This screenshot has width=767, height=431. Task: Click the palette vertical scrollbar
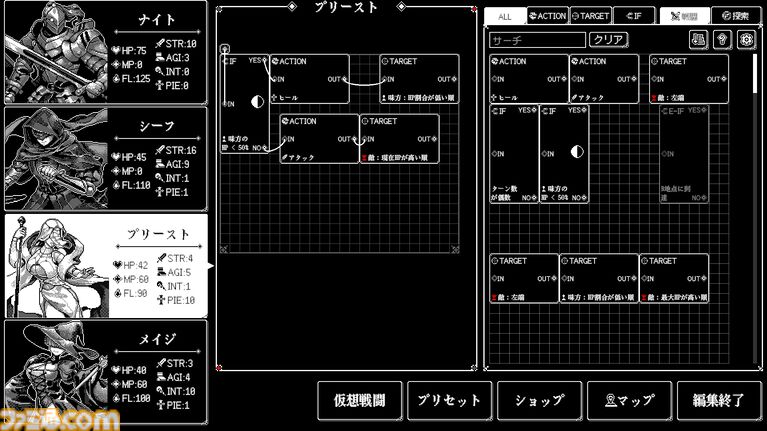pos(755,73)
